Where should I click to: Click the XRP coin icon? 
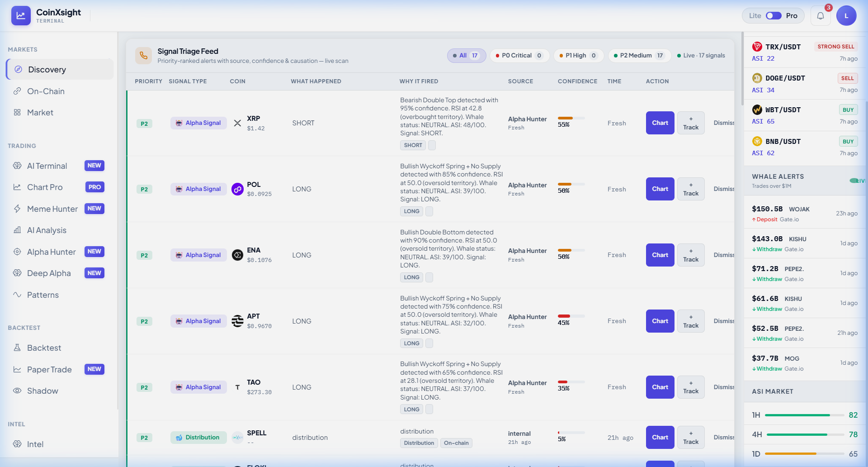click(x=237, y=123)
